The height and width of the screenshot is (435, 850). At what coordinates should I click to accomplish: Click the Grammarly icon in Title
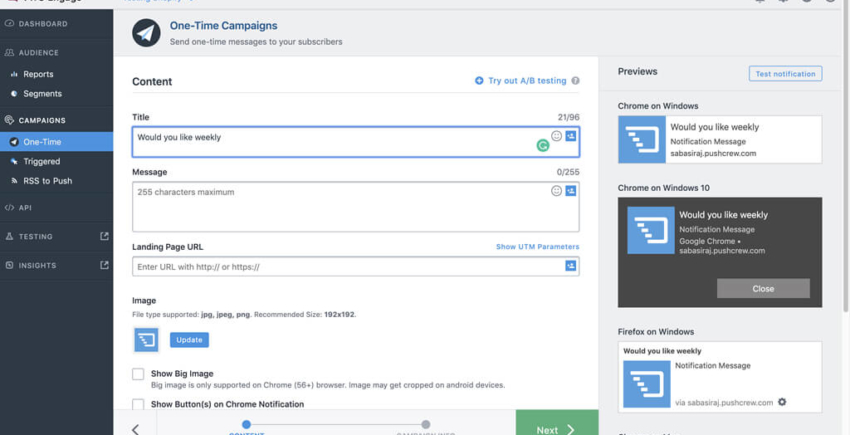coord(543,145)
